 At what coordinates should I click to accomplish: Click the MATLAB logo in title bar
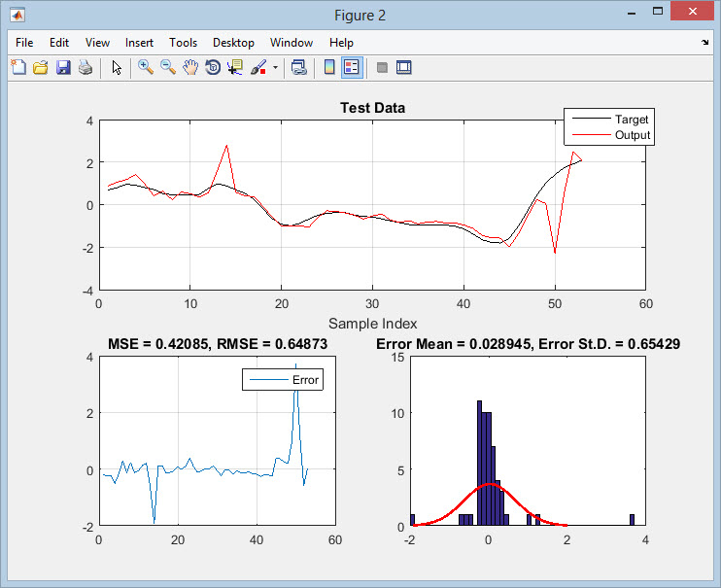[17, 16]
